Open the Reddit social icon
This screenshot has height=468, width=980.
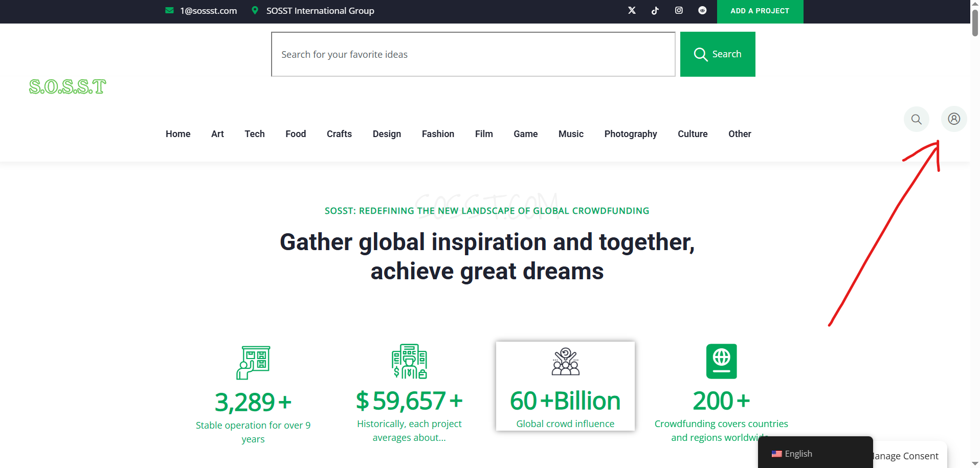(702, 10)
